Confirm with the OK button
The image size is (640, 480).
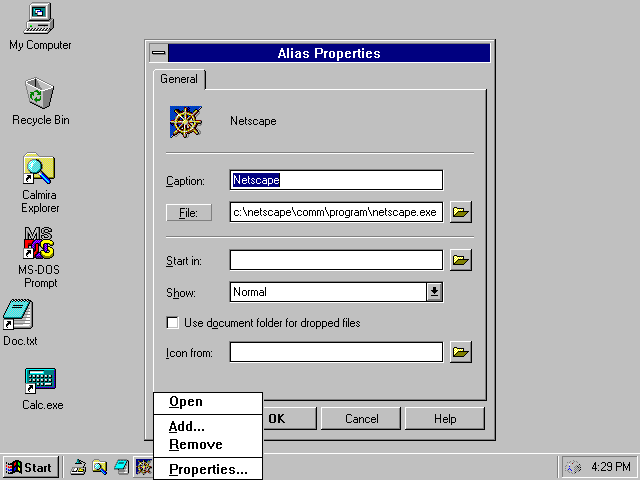click(x=289, y=419)
